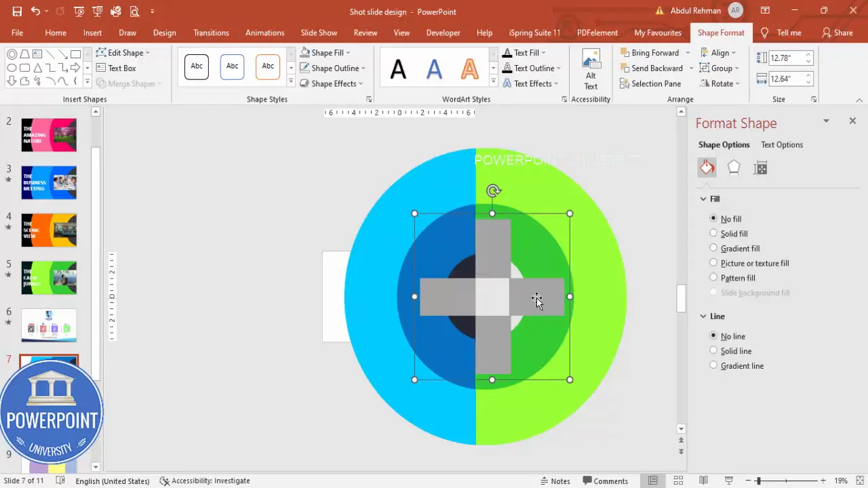Select Gradient line radio option
This screenshot has width=868, height=488.
click(713, 365)
